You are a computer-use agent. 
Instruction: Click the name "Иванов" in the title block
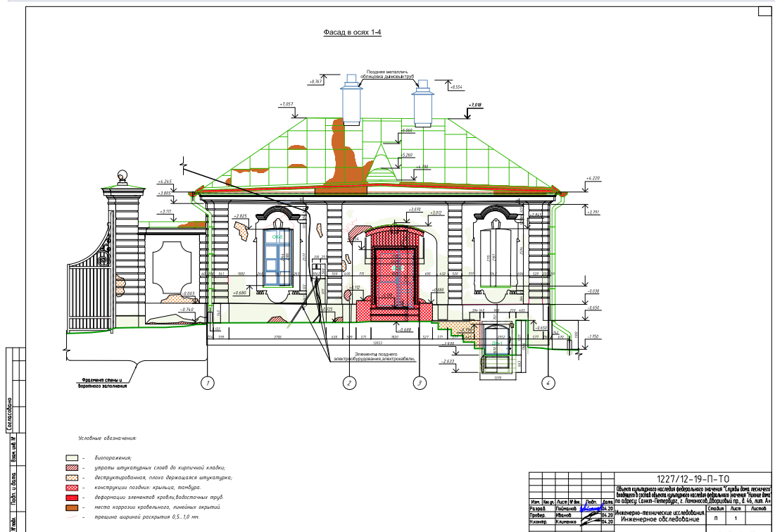tap(563, 514)
